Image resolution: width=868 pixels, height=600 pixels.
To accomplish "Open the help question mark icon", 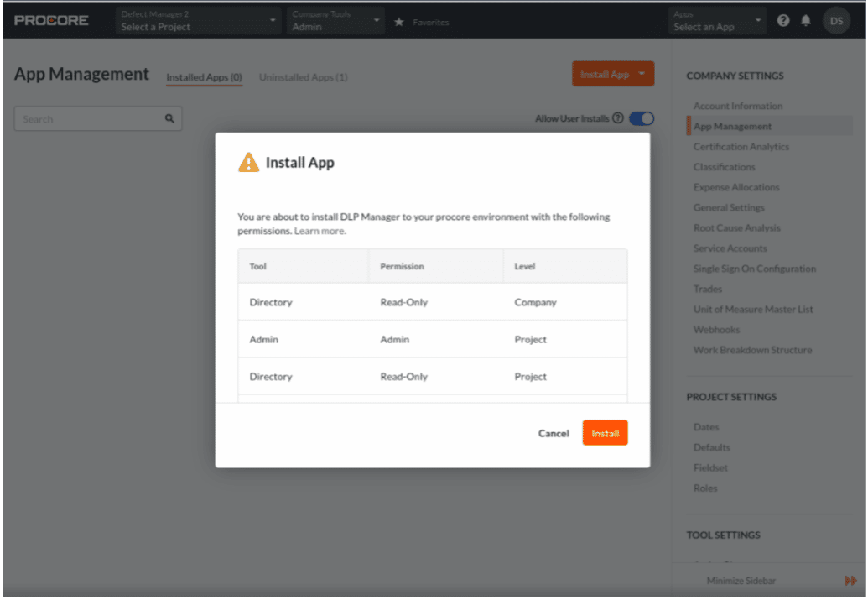I will click(782, 20).
